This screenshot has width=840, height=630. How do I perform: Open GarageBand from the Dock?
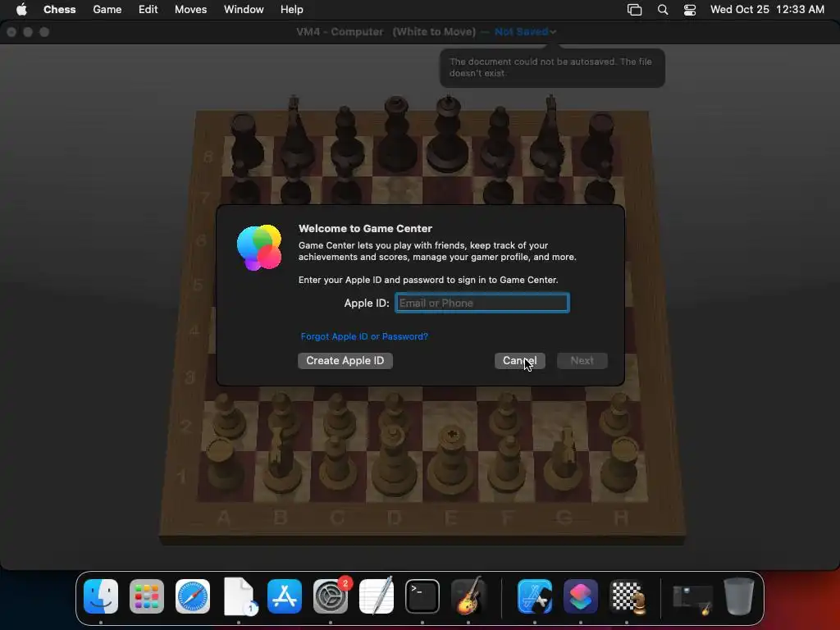468,596
